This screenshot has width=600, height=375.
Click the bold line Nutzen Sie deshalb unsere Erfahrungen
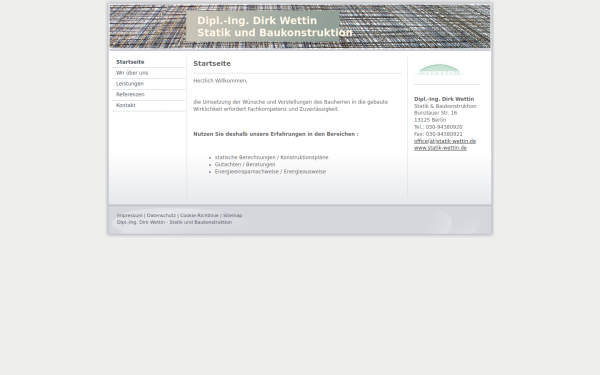(276, 134)
